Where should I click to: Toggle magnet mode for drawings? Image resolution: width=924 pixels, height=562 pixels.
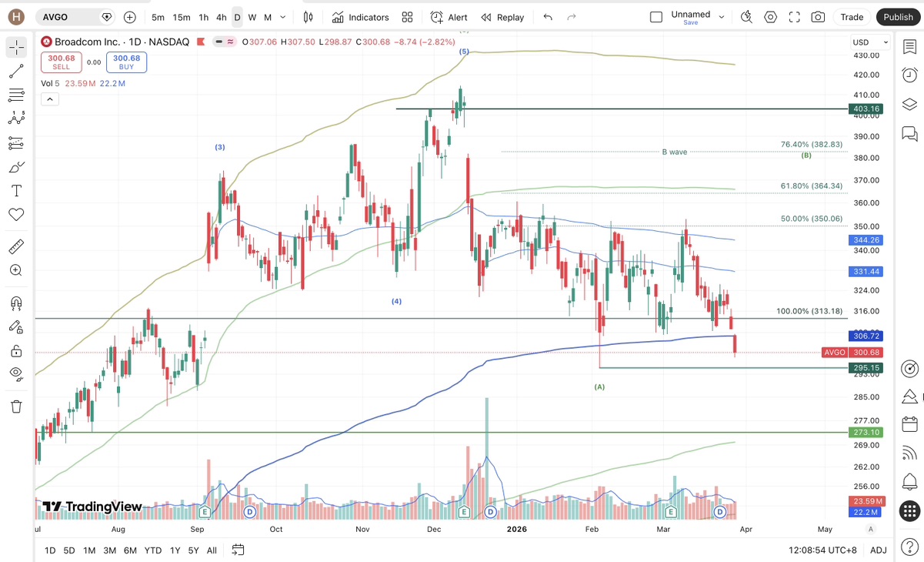pos(16,303)
